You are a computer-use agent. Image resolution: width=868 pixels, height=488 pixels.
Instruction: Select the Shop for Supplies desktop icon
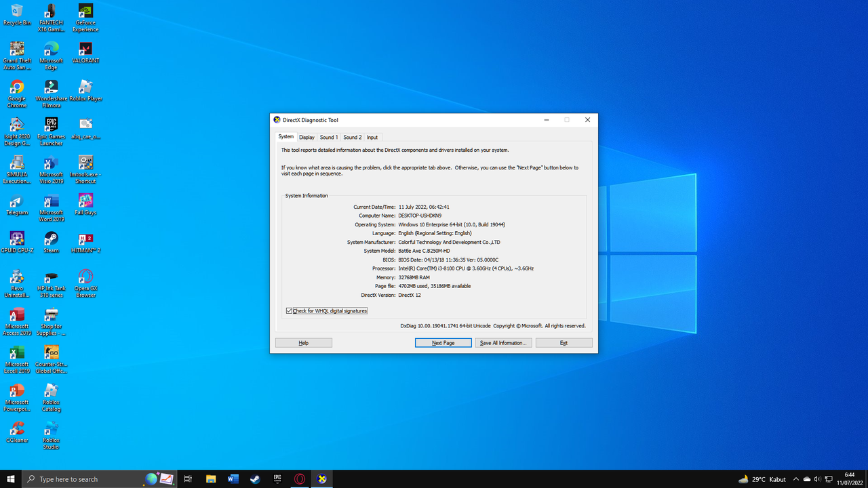coord(51,322)
